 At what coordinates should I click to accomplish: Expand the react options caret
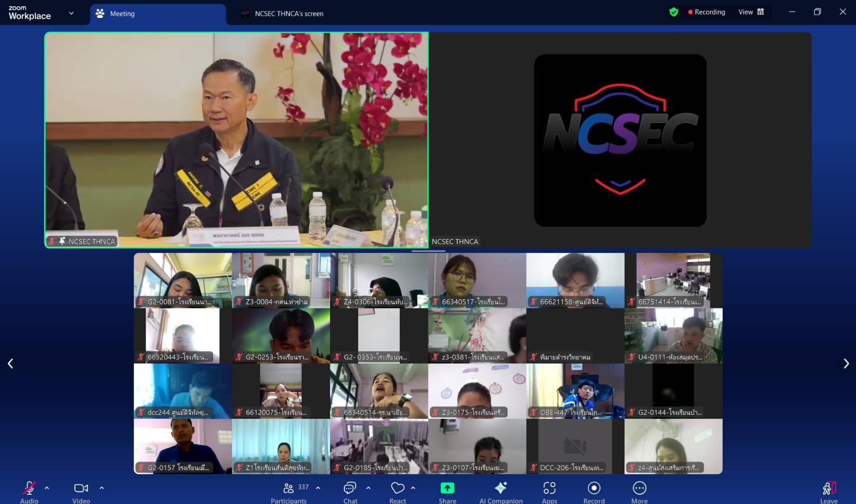point(413,488)
